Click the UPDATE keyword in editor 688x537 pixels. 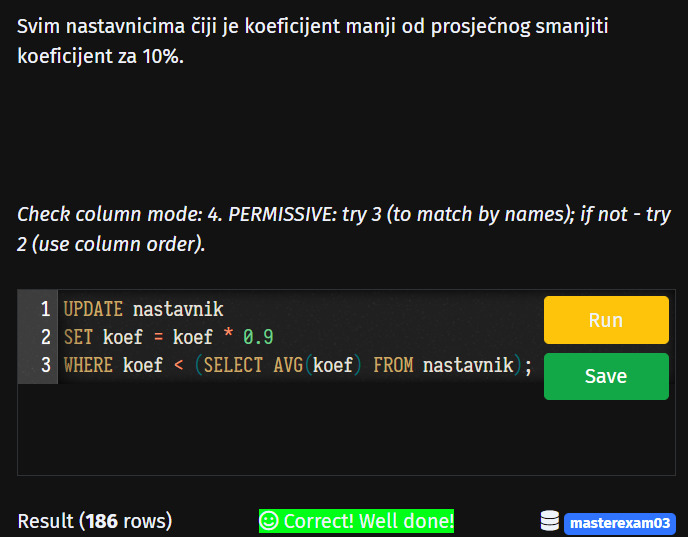(x=93, y=309)
